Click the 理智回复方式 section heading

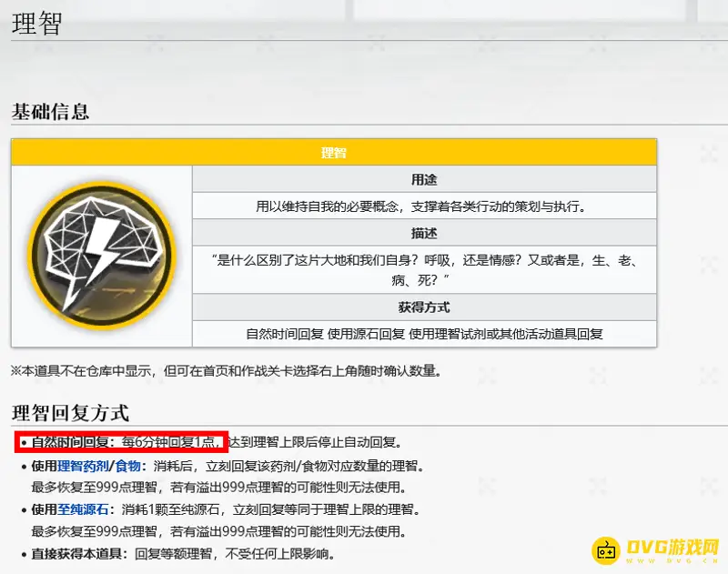pyautogui.click(x=70, y=412)
